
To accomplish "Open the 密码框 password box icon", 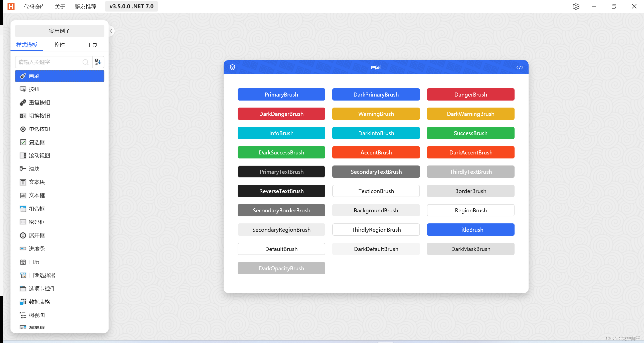I will coord(23,222).
